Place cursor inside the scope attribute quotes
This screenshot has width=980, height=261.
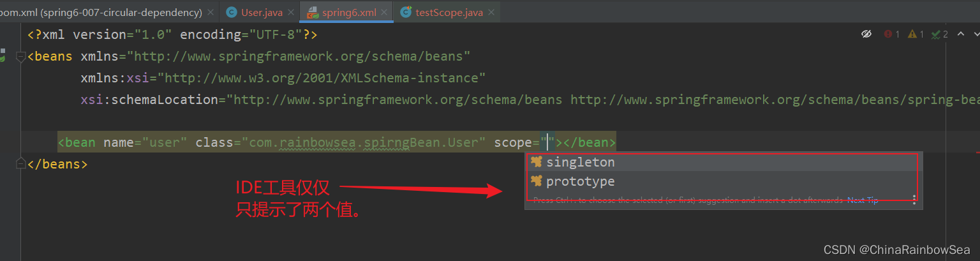(x=547, y=142)
